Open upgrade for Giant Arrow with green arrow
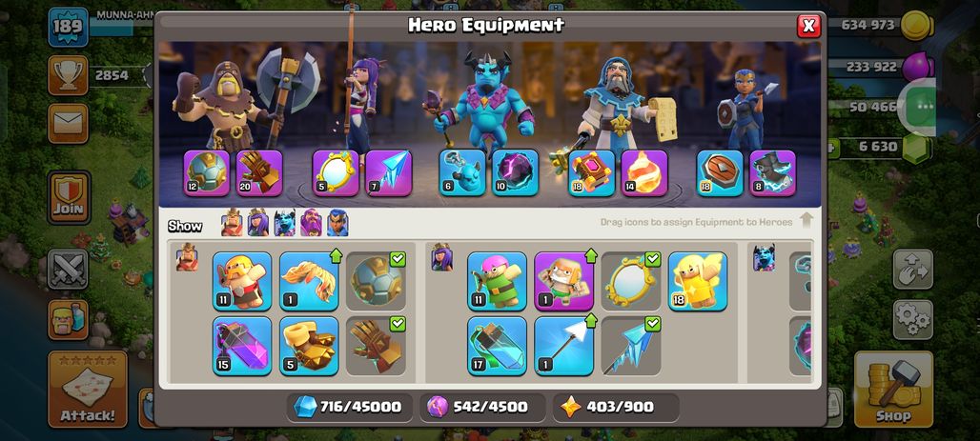Image resolution: width=980 pixels, height=441 pixels. point(591,320)
